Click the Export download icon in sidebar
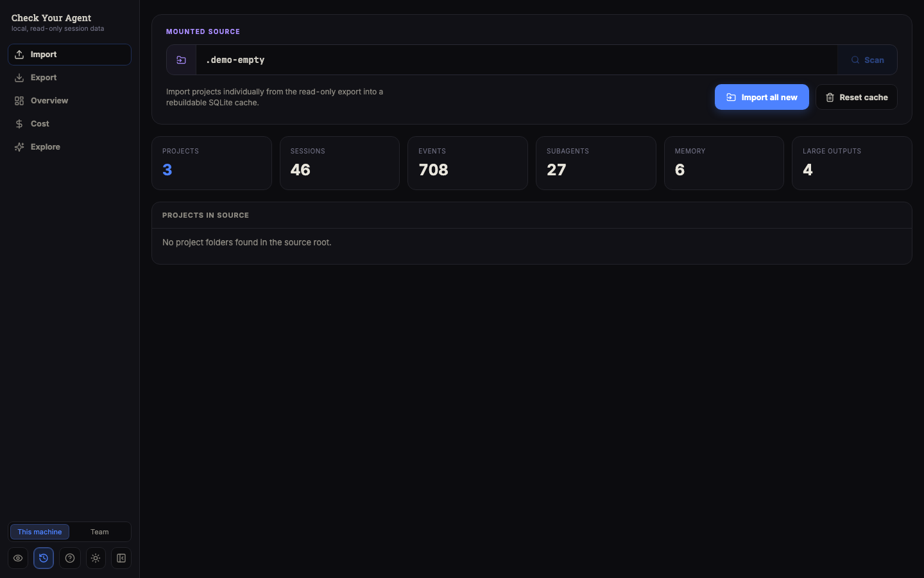The width and height of the screenshot is (924, 578). point(19,78)
